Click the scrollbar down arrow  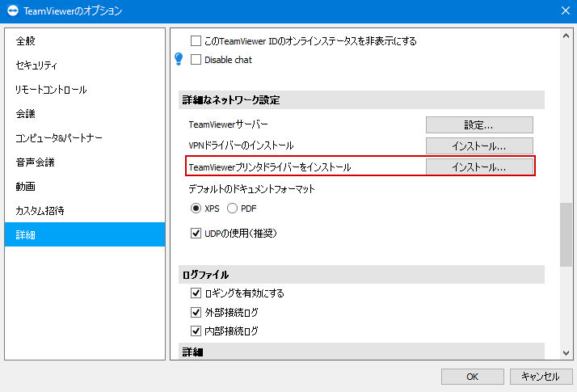tap(566, 352)
